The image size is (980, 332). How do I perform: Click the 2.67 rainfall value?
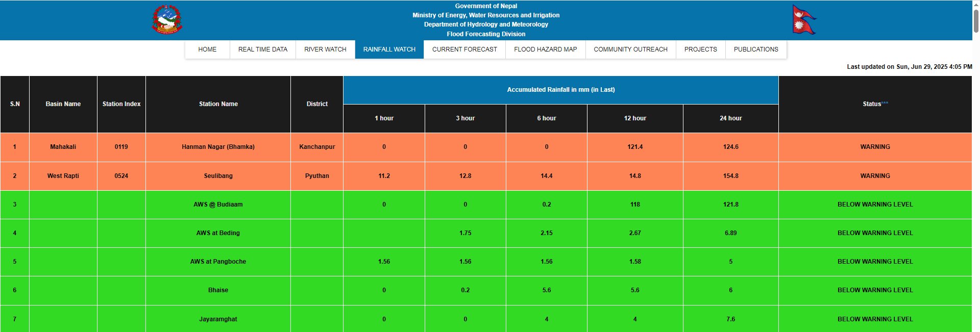tap(635, 233)
